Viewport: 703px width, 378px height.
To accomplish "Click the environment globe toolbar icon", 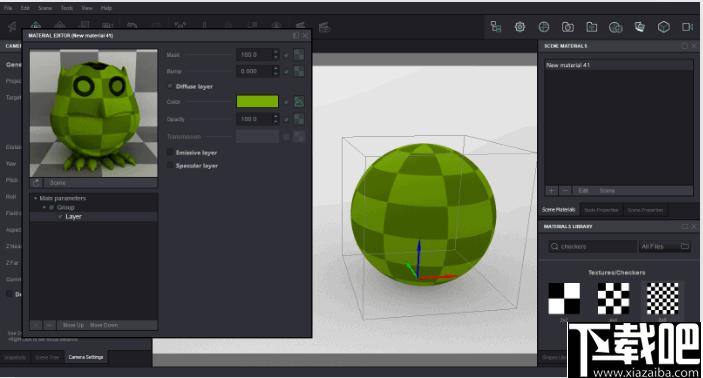I will (544, 27).
